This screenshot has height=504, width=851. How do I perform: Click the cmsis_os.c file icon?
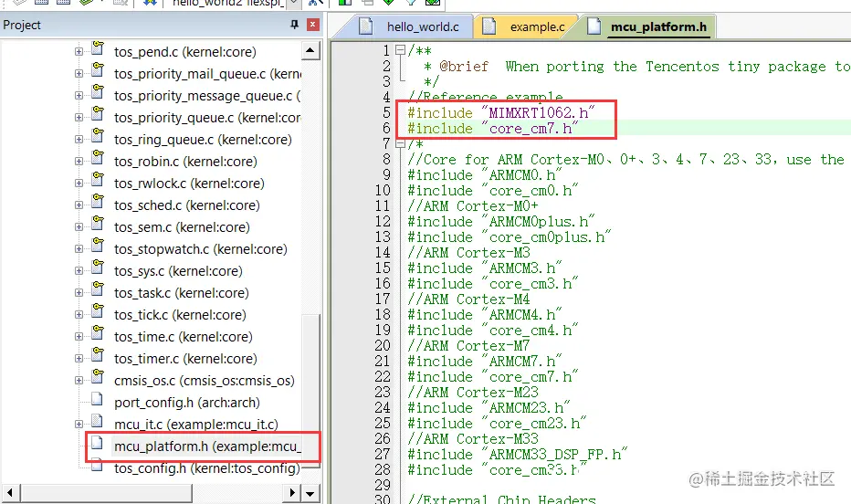click(98, 377)
